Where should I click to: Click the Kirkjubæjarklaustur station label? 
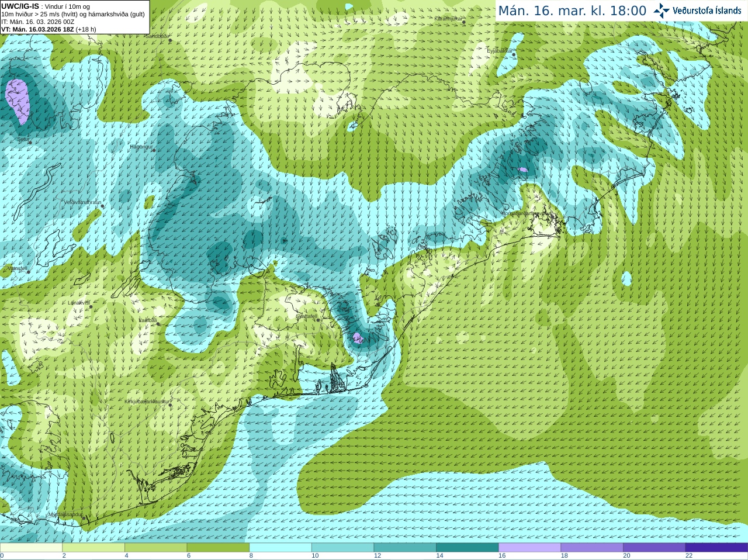point(147,402)
